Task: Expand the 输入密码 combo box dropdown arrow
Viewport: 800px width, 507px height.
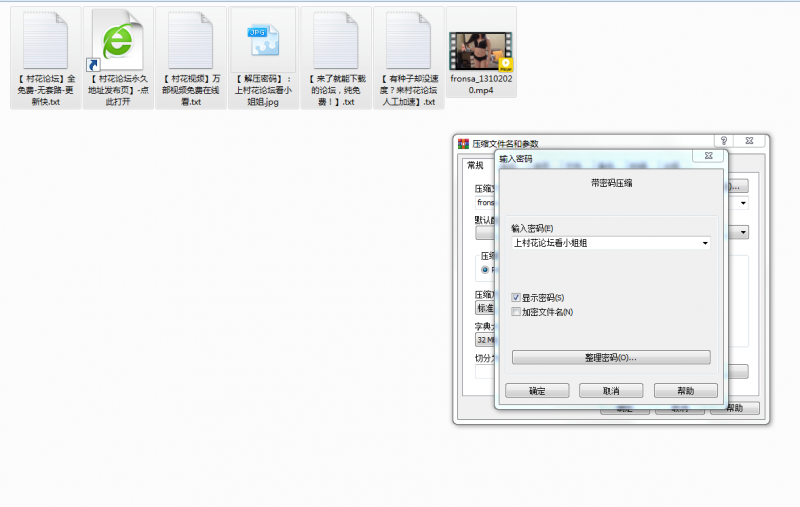Action: [705, 243]
